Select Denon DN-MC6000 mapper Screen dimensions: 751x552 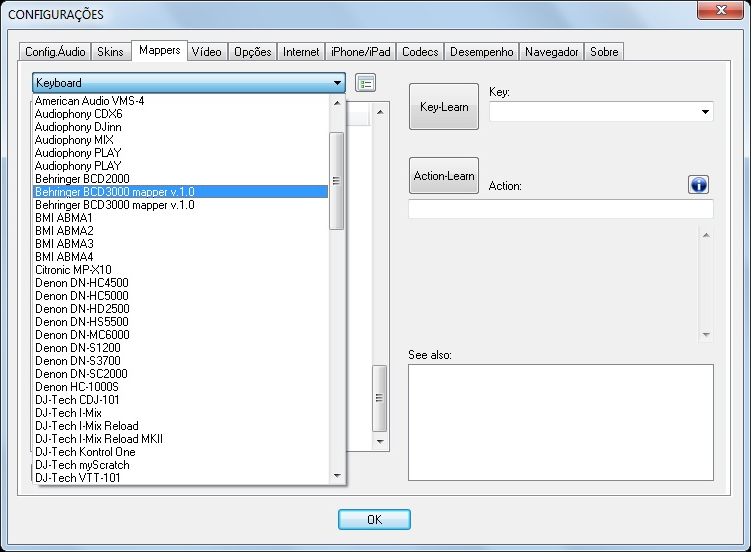[181, 335]
